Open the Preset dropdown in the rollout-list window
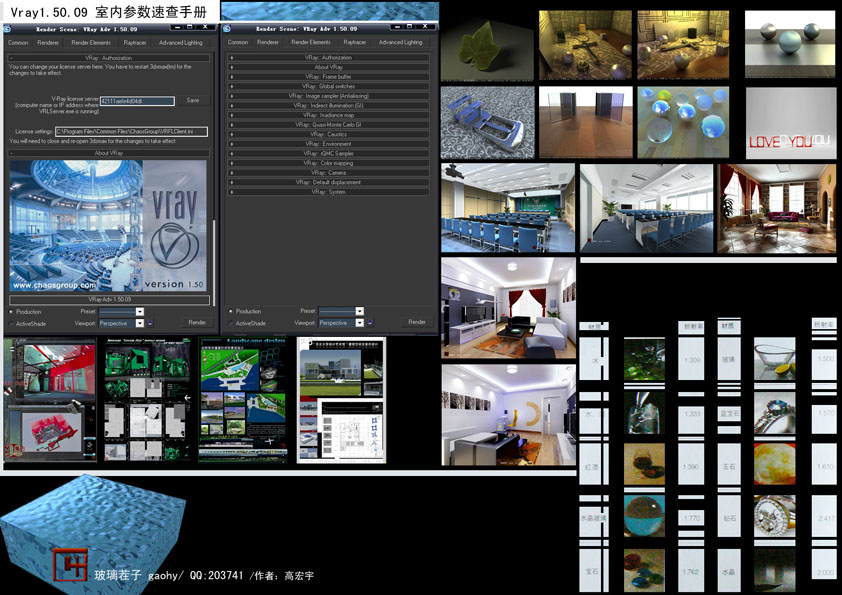The height and width of the screenshot is (595, 842). (341, 311)
